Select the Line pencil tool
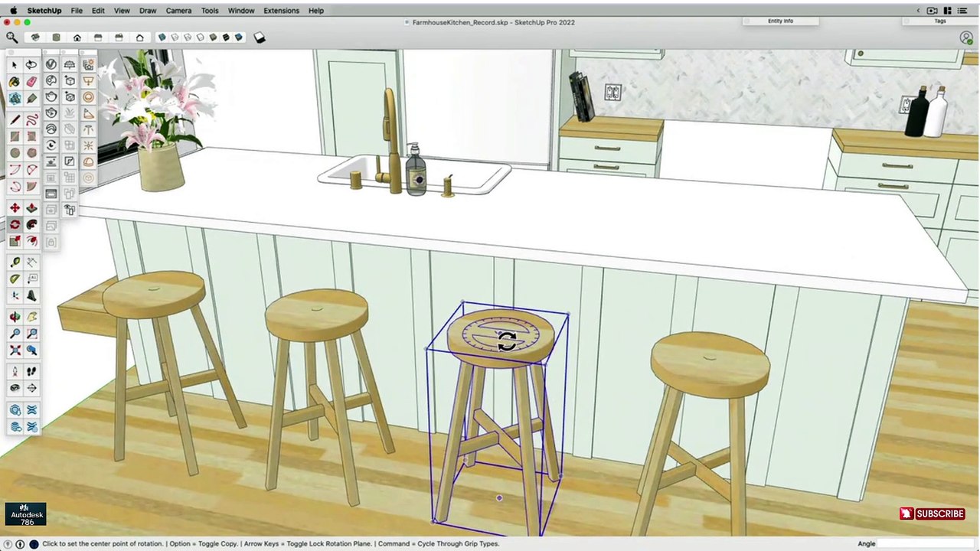Image resolution: width=980 pixels, height=551 pixels. (15, 120)
